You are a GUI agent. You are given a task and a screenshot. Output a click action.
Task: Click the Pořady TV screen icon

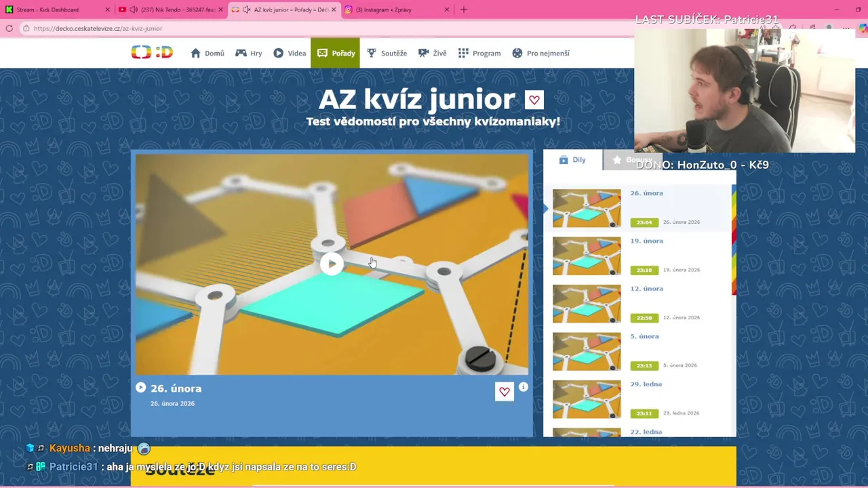322,53
